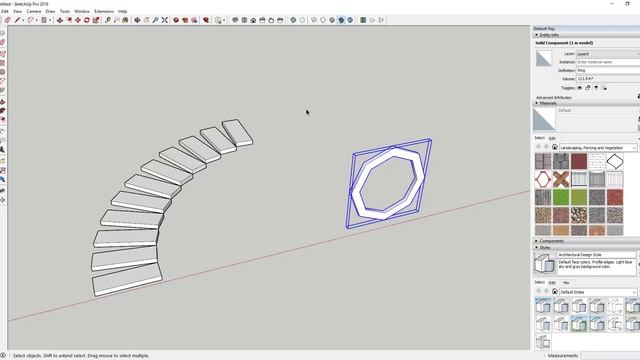Click the Measurements input box
Image resolution: width=640 pixels, height=360 pixels.
pos(611,356)
